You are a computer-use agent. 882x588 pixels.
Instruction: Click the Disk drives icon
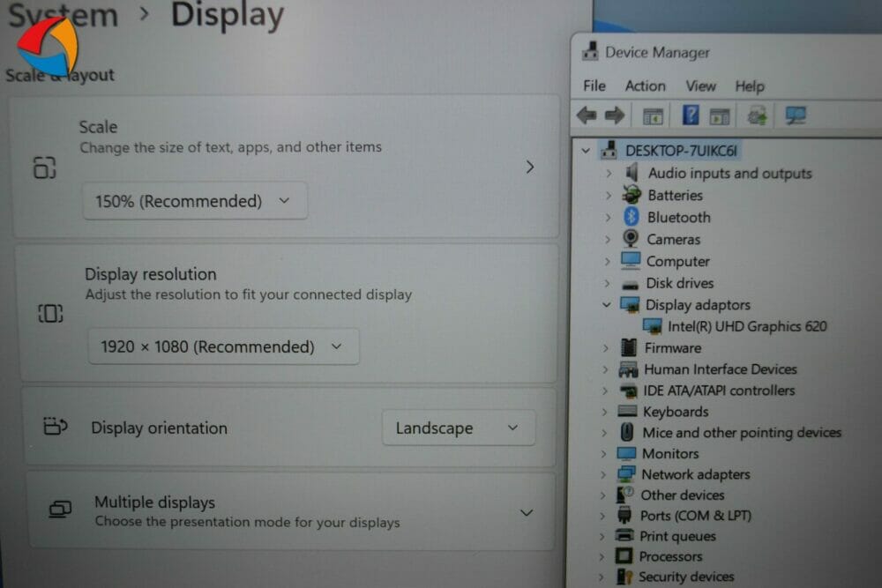[630, 285]
